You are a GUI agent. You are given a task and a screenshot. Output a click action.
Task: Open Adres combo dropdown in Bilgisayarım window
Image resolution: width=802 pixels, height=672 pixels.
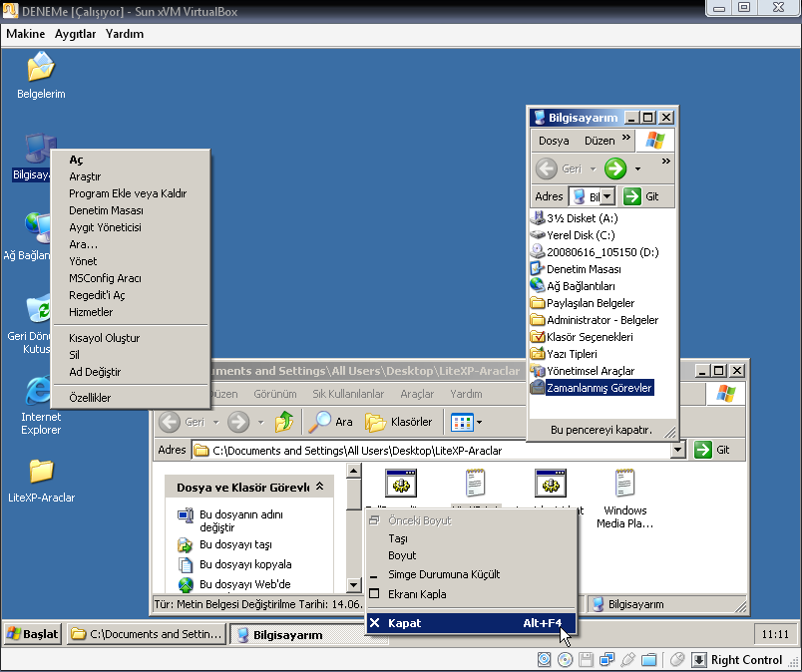606,196
